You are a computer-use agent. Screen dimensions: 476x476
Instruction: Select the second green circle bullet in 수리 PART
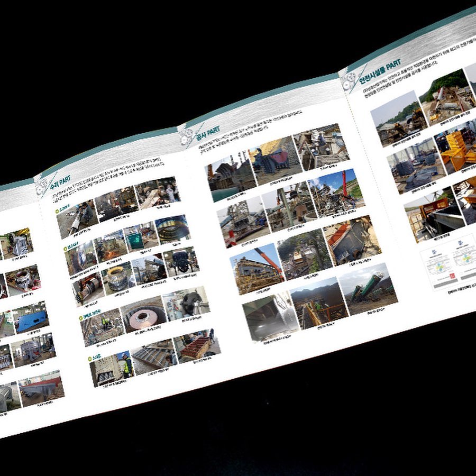tap(65, 249)
